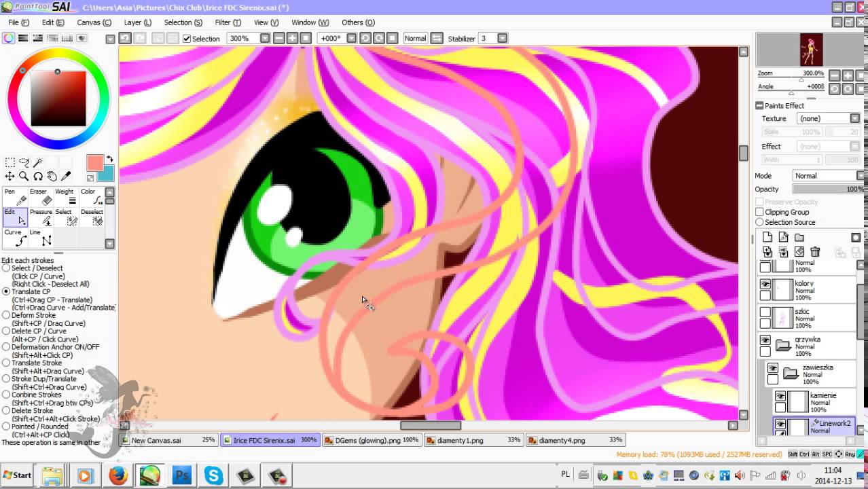This screenshot has width=868, height=489.
Task: Select the rotate canvas tool
Action: point(38,177)
